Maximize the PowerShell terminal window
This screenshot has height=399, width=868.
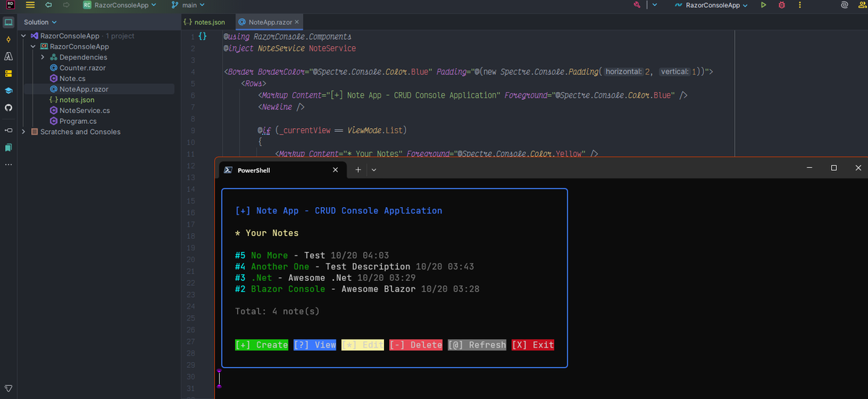point(833,168)
